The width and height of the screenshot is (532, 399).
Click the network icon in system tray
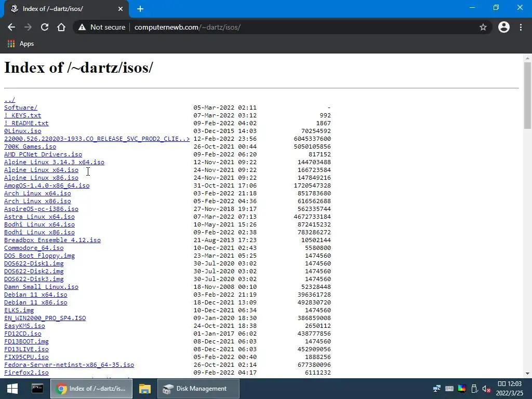[x=436, y=389]
